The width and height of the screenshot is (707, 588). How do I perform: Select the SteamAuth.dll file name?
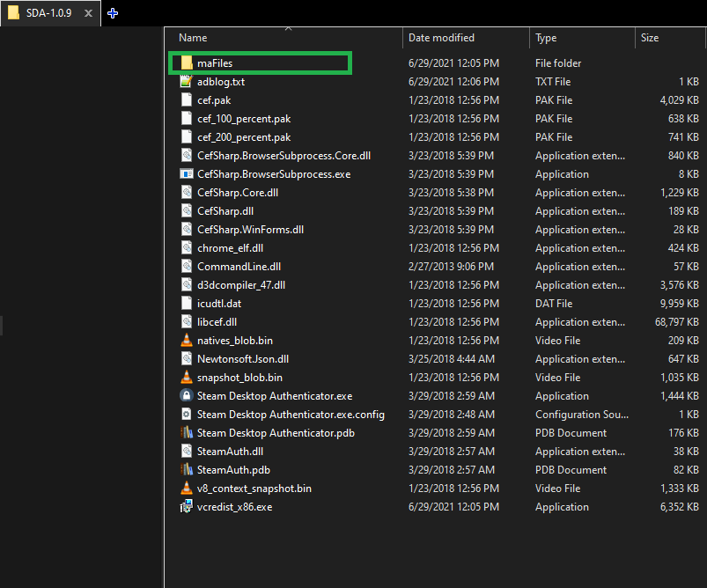click(x=230, y=452)
